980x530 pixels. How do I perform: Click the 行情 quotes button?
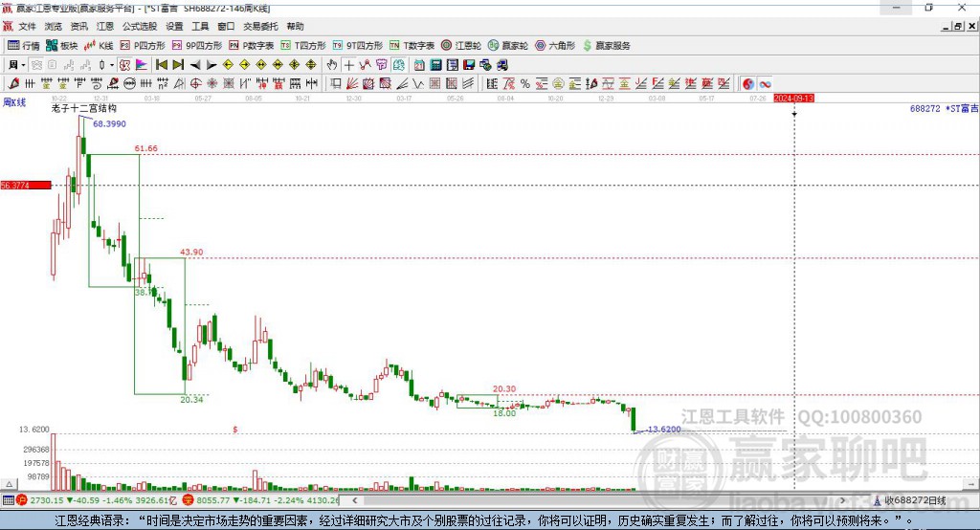tap(24, 46)
